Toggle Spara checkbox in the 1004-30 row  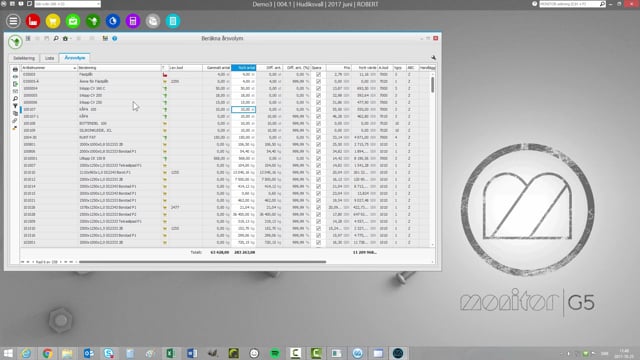(318, 137)
